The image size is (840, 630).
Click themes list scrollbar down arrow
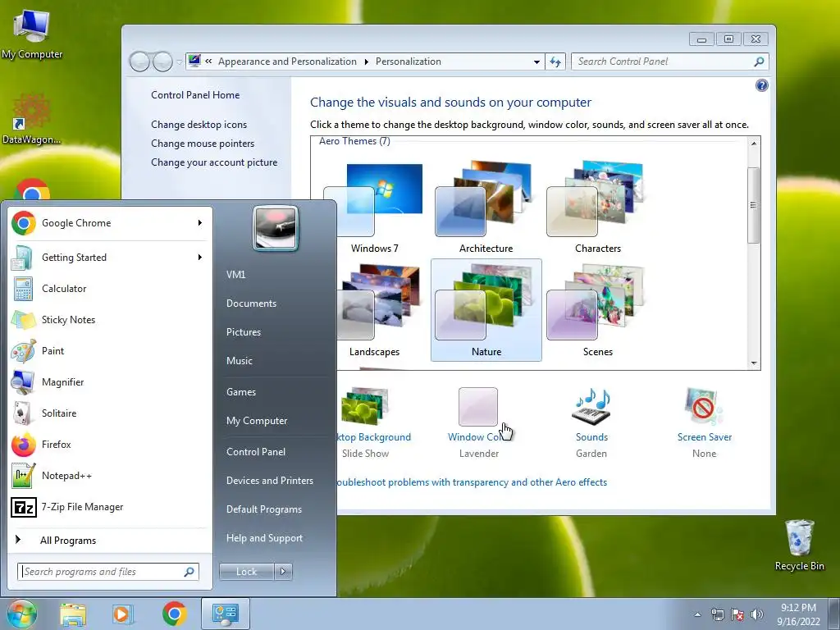[x=754, y=363]
